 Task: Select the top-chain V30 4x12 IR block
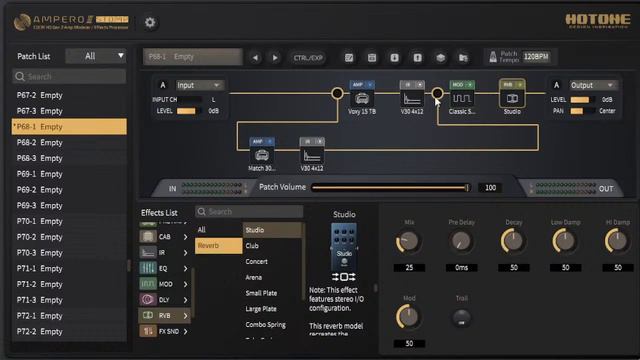[412, 98]
